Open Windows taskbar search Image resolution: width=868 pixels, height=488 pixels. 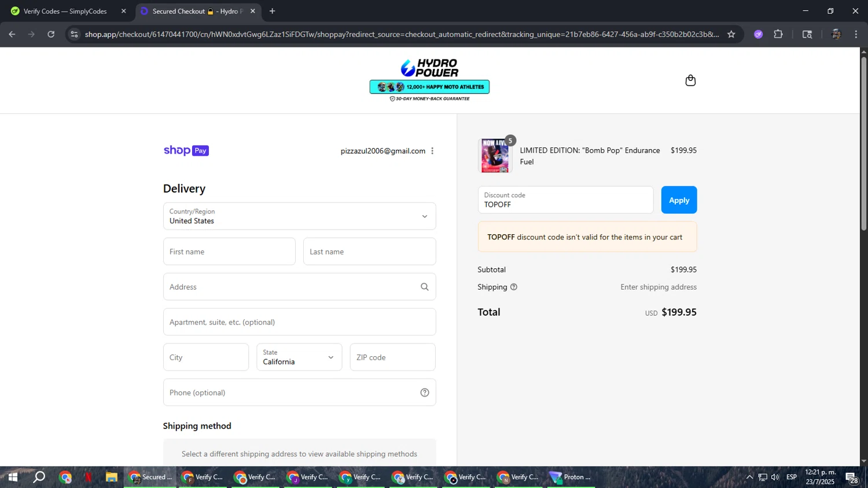39,477
